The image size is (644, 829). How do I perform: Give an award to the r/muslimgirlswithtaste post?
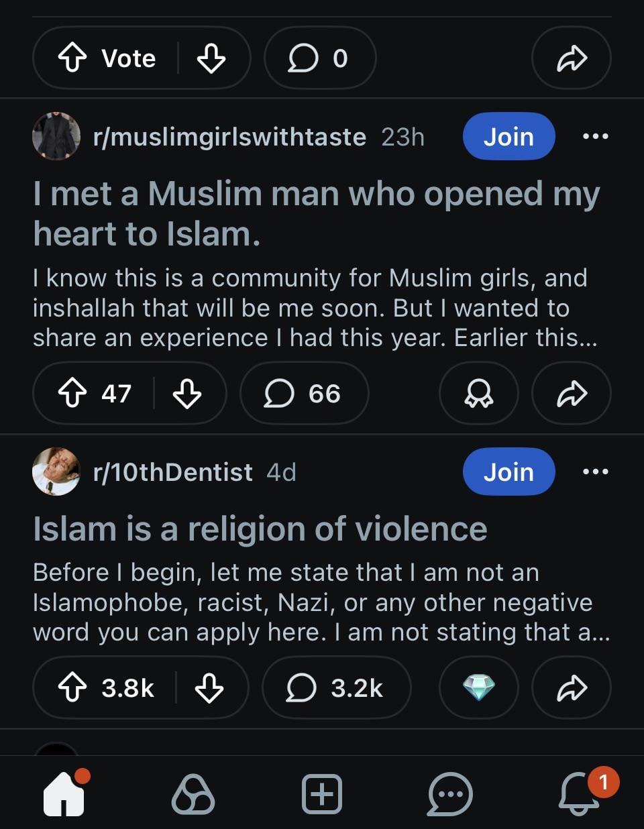(x=478, y=393)
